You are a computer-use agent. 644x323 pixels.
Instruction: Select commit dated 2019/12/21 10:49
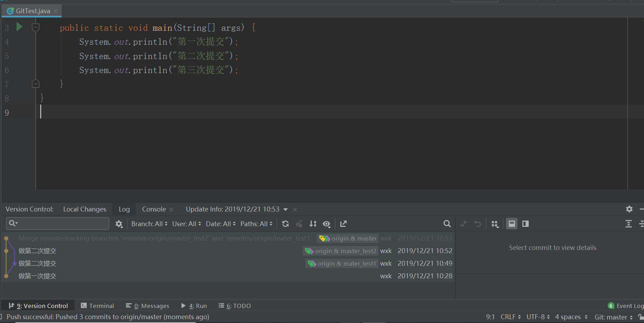(x=228, y=263)
